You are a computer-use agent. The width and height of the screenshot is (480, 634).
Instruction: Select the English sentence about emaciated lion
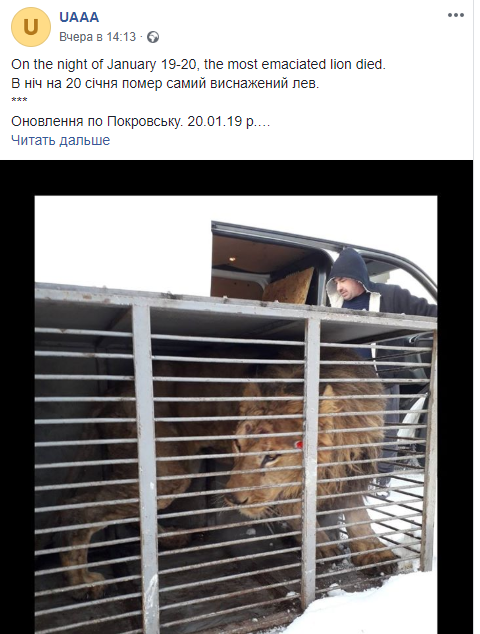(x=198, y=65)
